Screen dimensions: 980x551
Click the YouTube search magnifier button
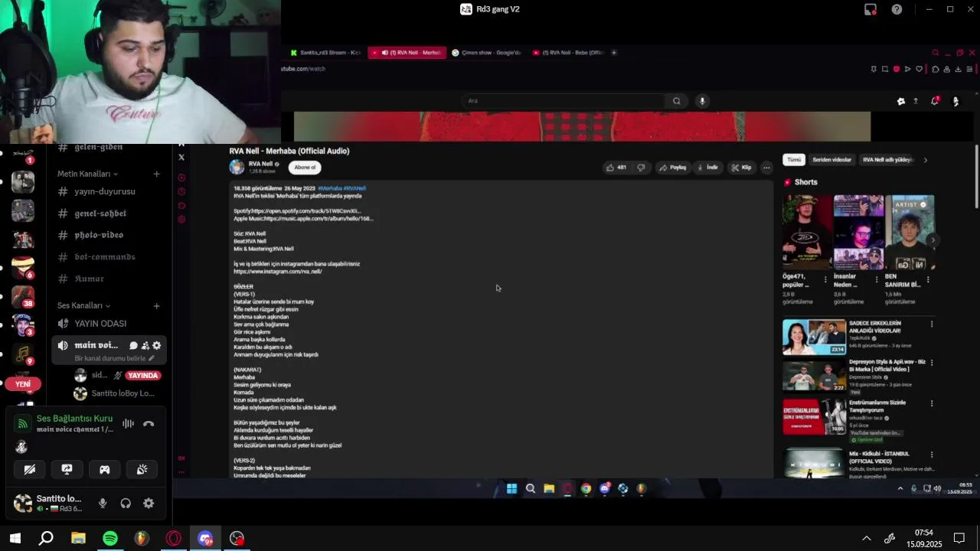coord(676,101)
